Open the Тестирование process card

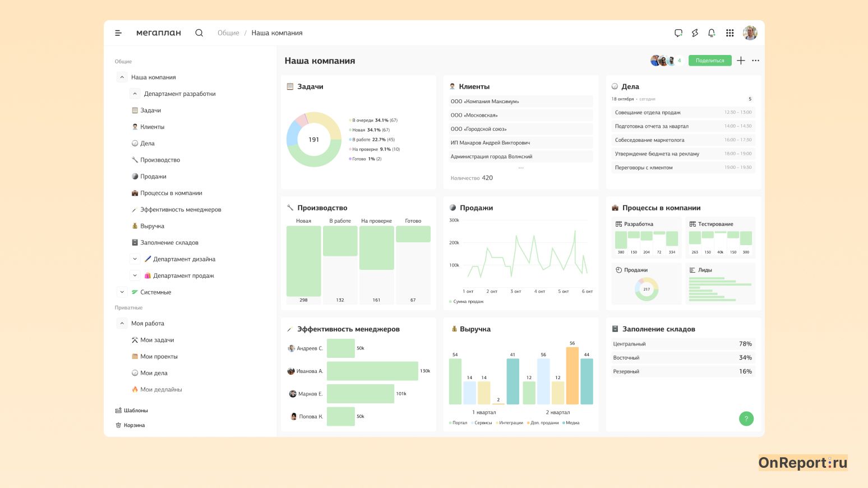click(x=721, y=238)
